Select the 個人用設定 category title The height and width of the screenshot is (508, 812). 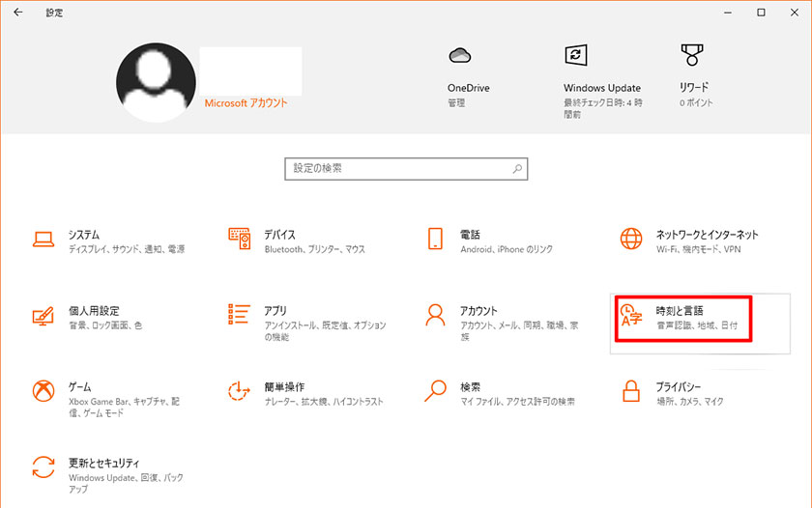coord(94,311)
